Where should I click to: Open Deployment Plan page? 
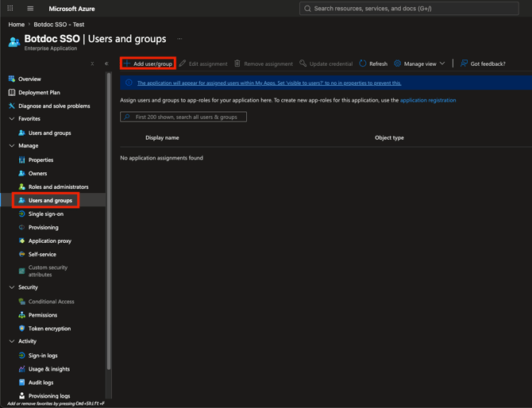(39, 93)
